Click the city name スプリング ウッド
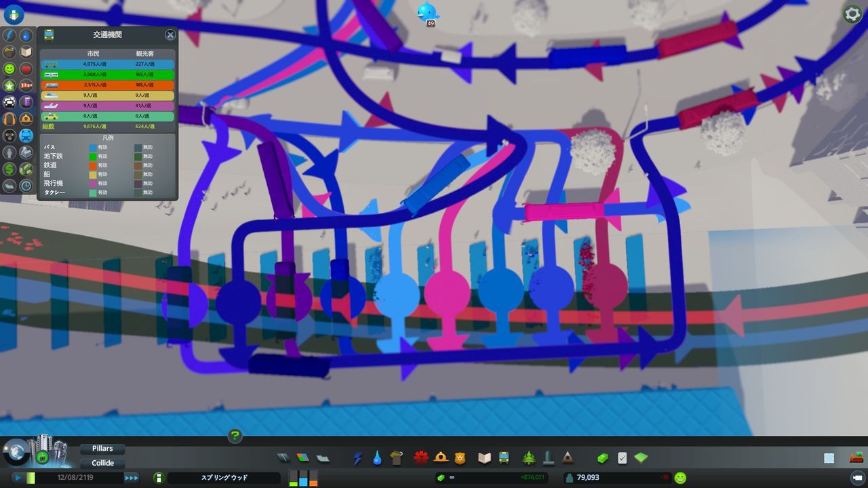This screenshot has width=868, height=488. coord(224,478)
